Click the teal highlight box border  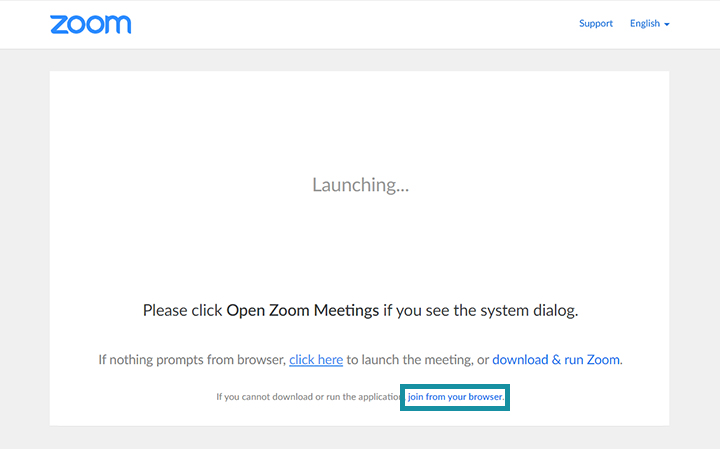[455, 386]
